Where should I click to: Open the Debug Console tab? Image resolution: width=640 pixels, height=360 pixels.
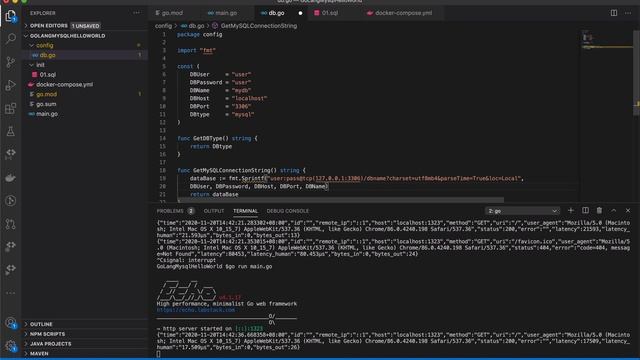[288, 211]
